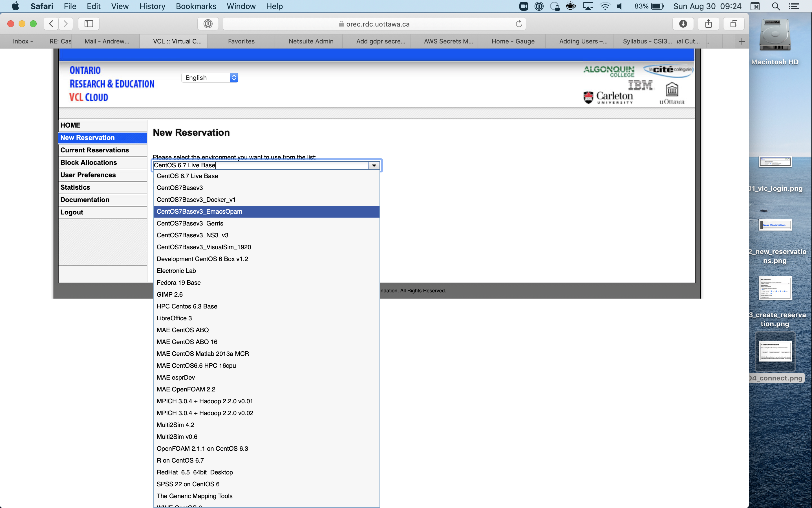Screen dimensions: 812x508
Task: Show Safari downloads
Action: pyautogui.click(x=683, y=24)
